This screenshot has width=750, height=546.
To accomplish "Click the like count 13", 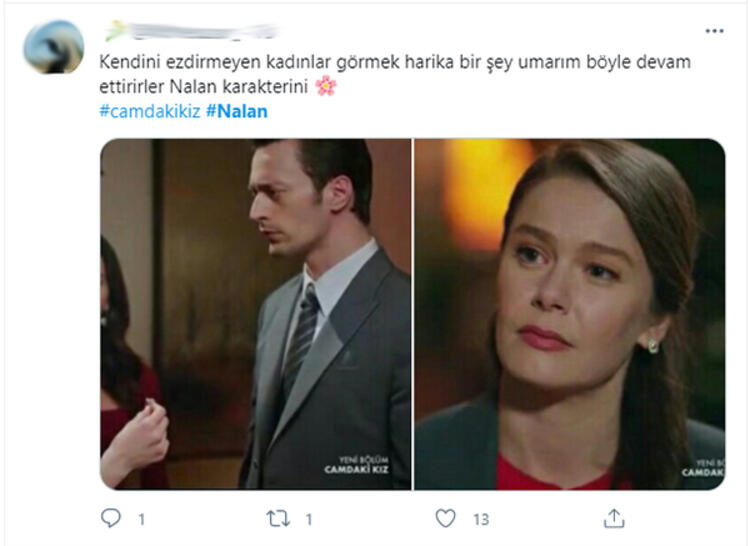I will [481, 519].
